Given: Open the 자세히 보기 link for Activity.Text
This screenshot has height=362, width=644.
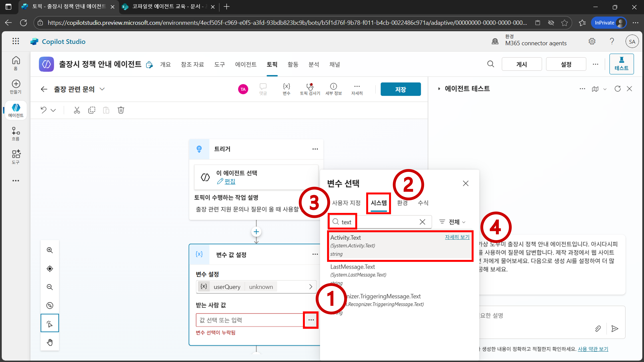Looking at the screenshot, I should (x=457, y=237).
